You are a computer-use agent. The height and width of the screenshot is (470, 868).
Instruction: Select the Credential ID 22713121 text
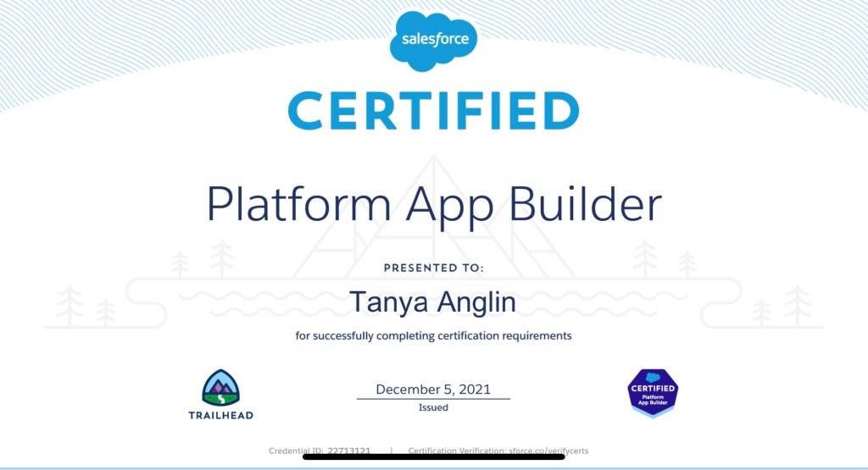(320, 451)
